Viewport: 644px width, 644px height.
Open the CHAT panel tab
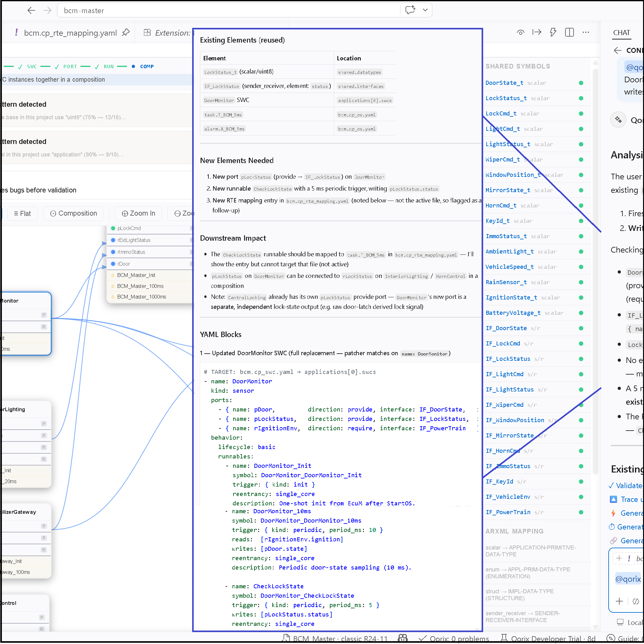621,33
